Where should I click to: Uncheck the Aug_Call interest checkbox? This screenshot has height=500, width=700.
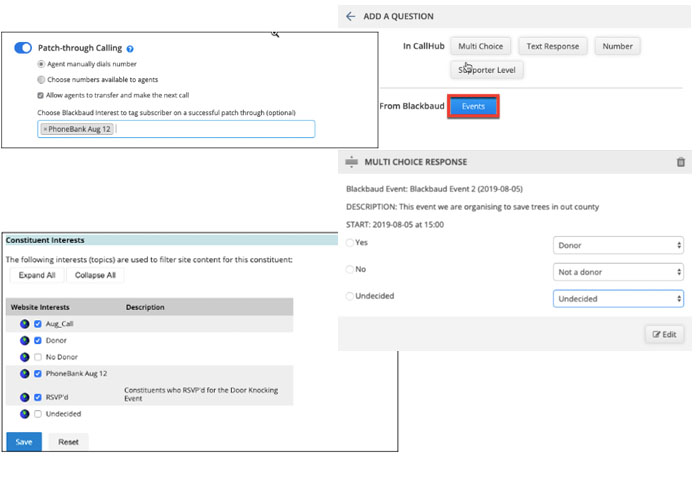coord(38,324)
